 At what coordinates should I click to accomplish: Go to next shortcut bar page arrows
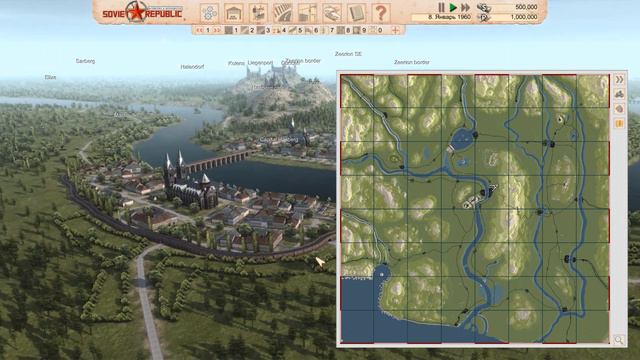(x=217, y=30)
